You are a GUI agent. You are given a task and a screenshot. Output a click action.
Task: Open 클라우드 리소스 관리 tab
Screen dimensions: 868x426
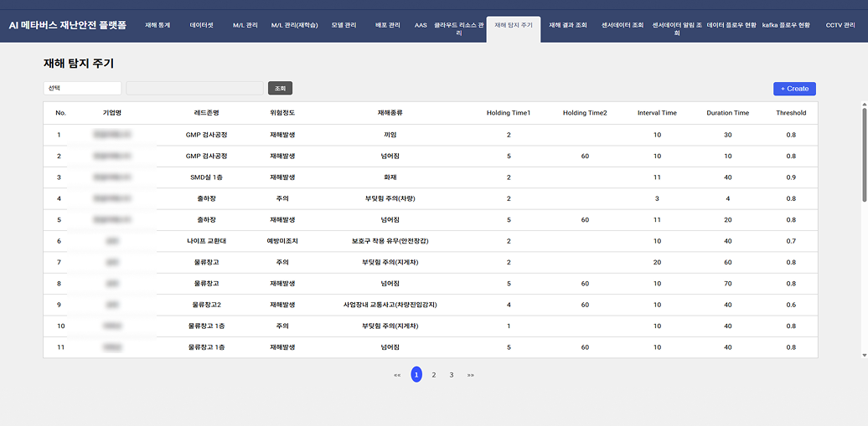(x=459, y=29)
